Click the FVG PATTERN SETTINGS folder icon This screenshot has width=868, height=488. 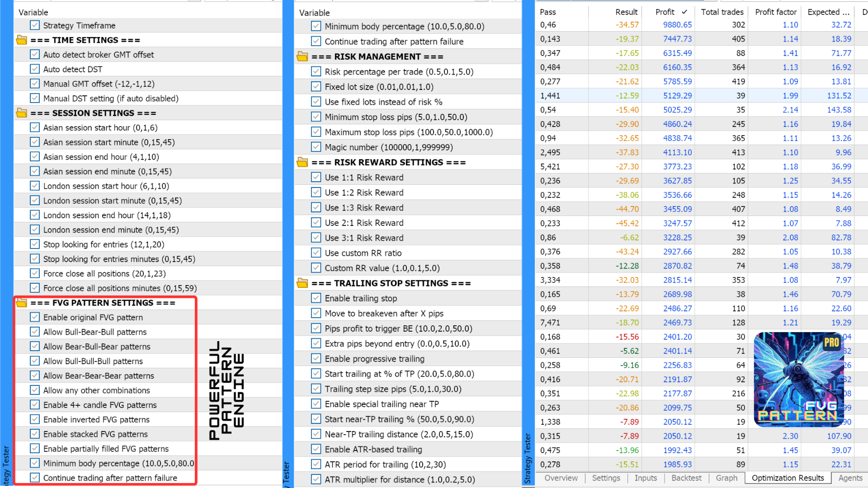(x=21, y=303)
